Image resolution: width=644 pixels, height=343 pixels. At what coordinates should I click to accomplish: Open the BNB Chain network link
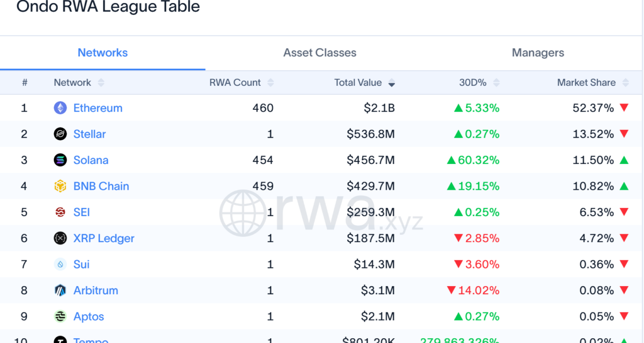(101, 186)
